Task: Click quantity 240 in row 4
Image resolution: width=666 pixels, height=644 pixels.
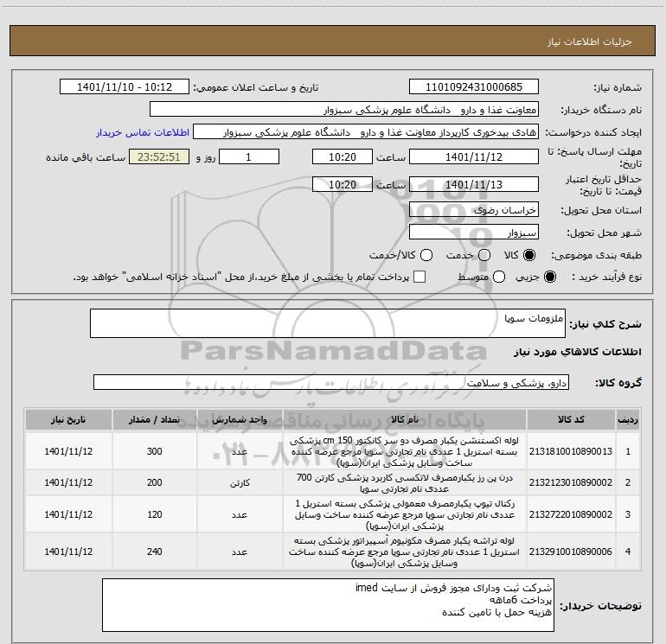Action: (155, 552)
